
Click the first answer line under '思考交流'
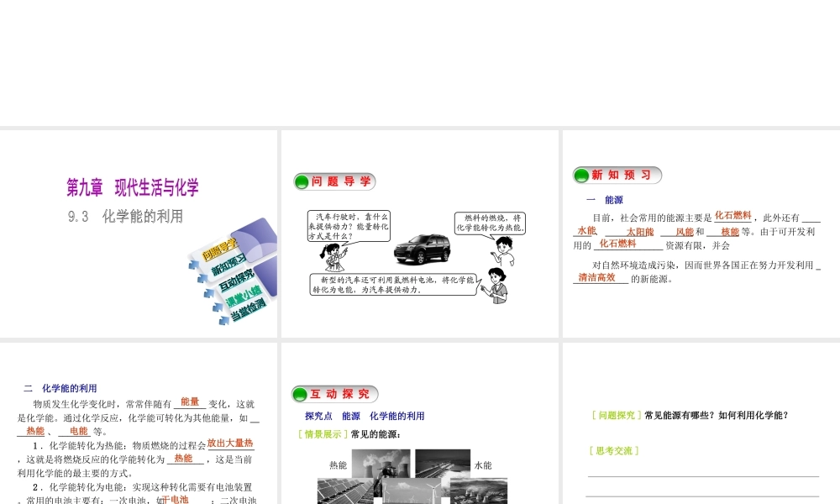tap(703, 475)
